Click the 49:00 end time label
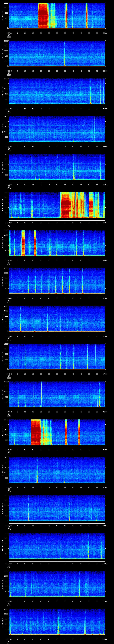Screen dimensions: 114x644 (105, 450)
